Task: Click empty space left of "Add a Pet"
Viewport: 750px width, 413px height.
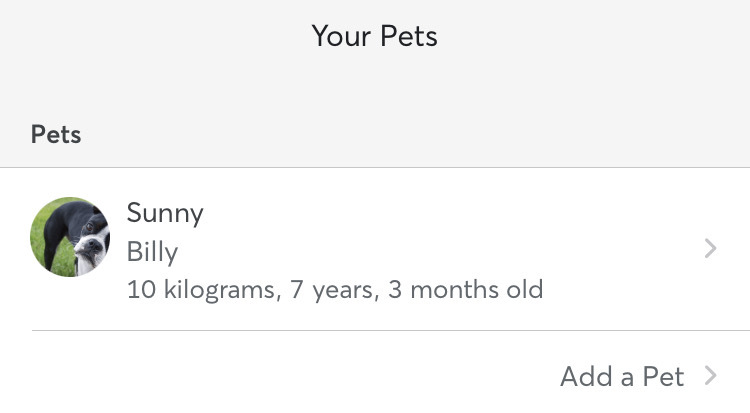Action: pyautogui.click(x=300, y=377)
